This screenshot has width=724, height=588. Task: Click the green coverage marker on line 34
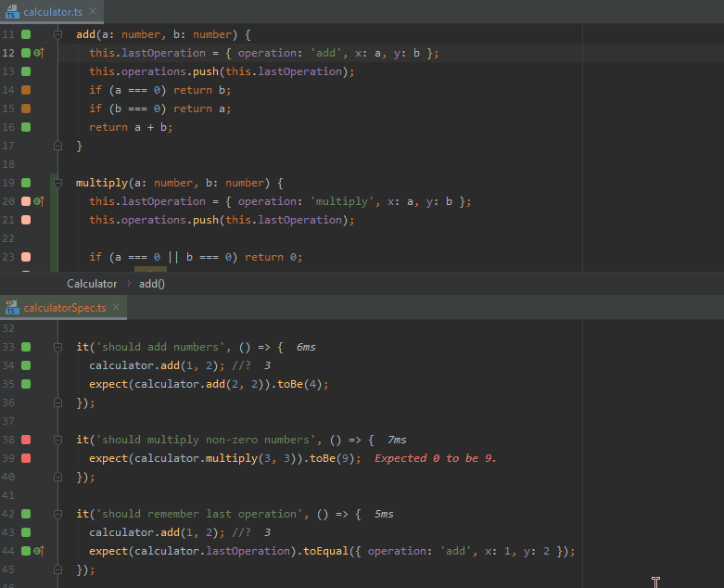pos(26,365)
